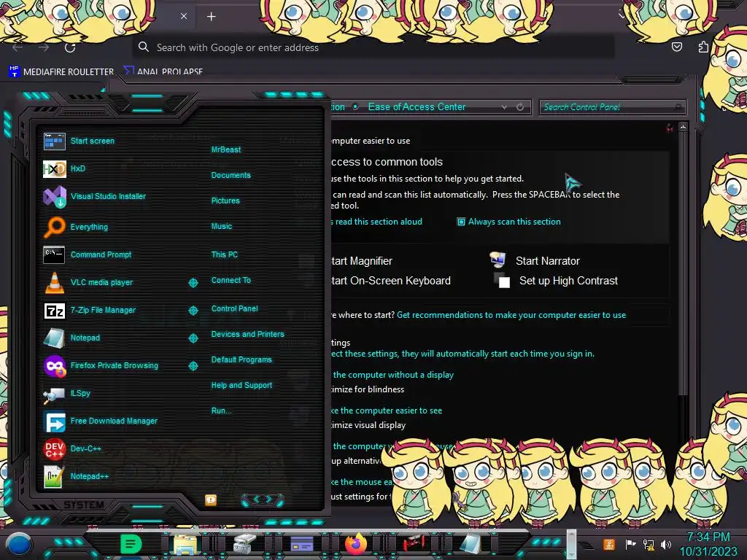
Task: Open the Music folder
Action: 222,227
